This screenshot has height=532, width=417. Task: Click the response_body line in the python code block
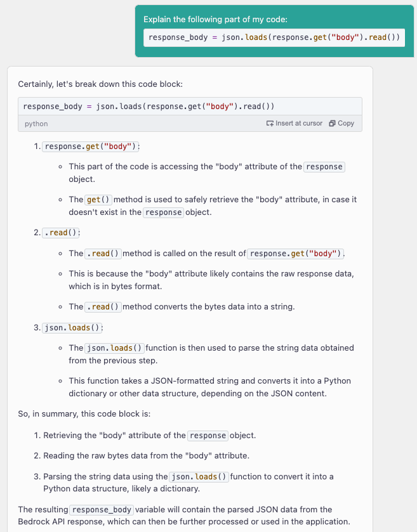tap(149, 107)
